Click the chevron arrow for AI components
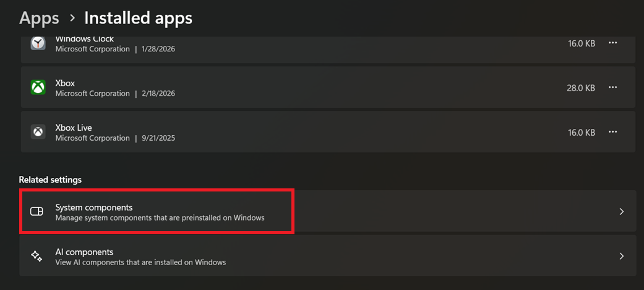 click(x=622, y=257)
